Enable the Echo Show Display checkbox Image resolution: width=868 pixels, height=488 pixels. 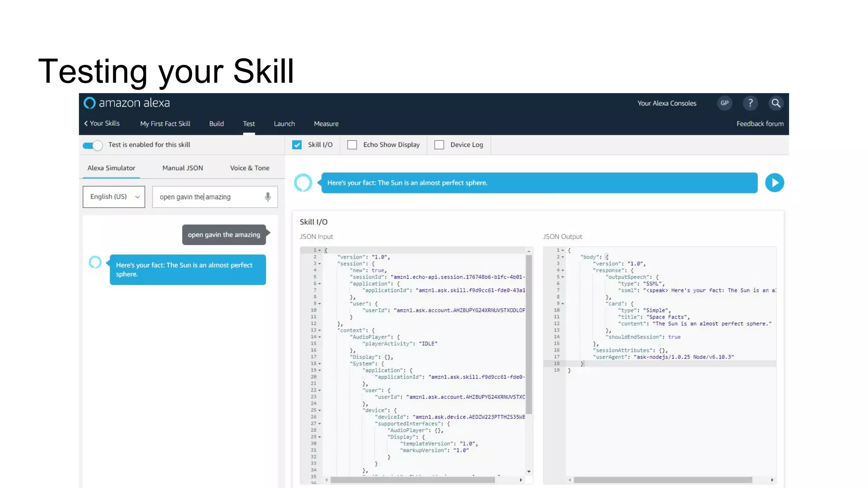pyautogui.click(x=352, y=145)
